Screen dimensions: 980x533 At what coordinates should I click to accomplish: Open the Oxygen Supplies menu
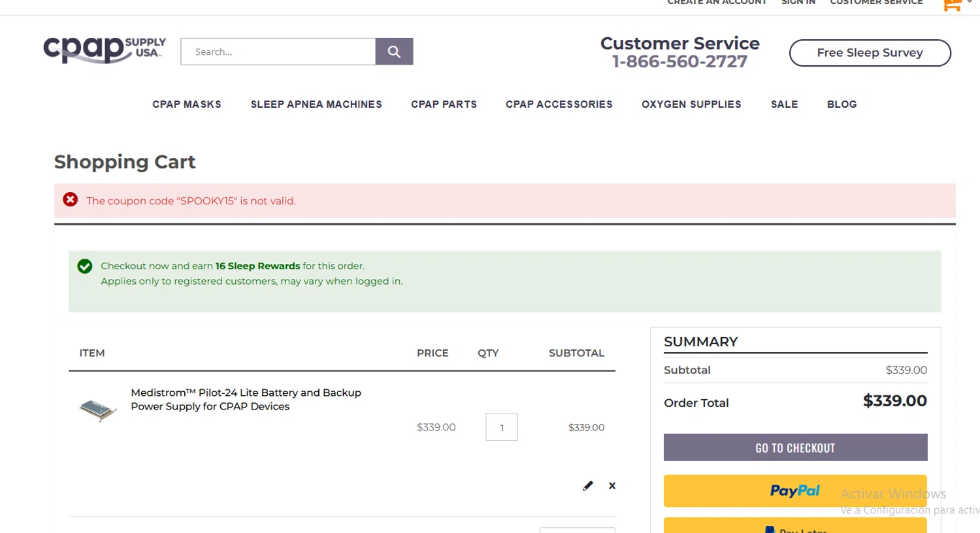click(691, 105)
